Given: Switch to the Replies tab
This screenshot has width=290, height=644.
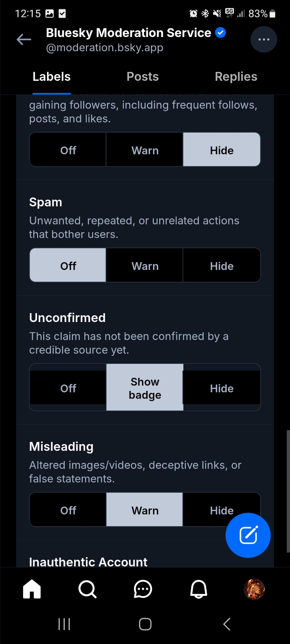Looking at the screenshot, I should click(x=236, y=77).
